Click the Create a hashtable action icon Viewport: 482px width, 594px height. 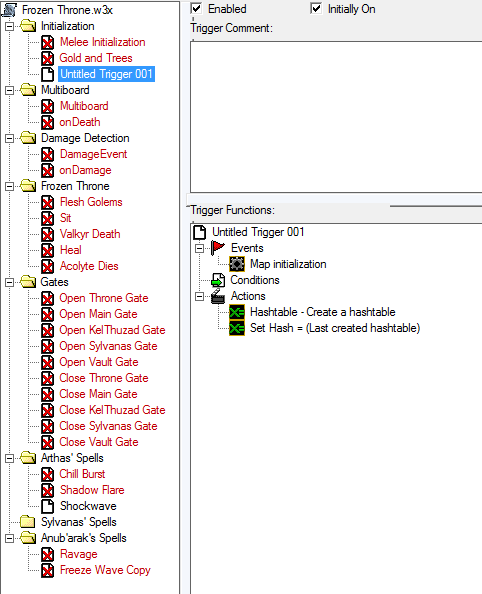[237, 312]
